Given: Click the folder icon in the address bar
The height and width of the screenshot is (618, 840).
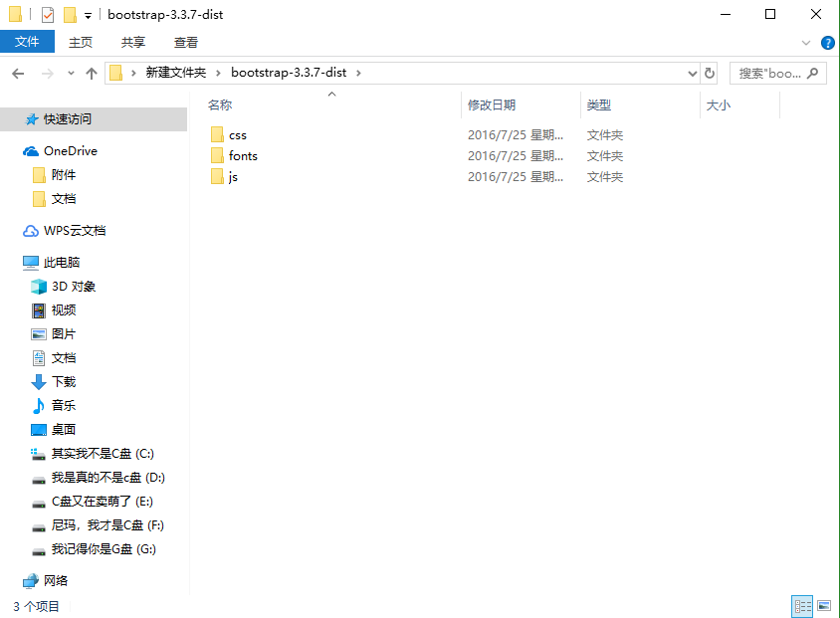Looking at the screenshot, I should pyautogui.click(x=116, y=73).
